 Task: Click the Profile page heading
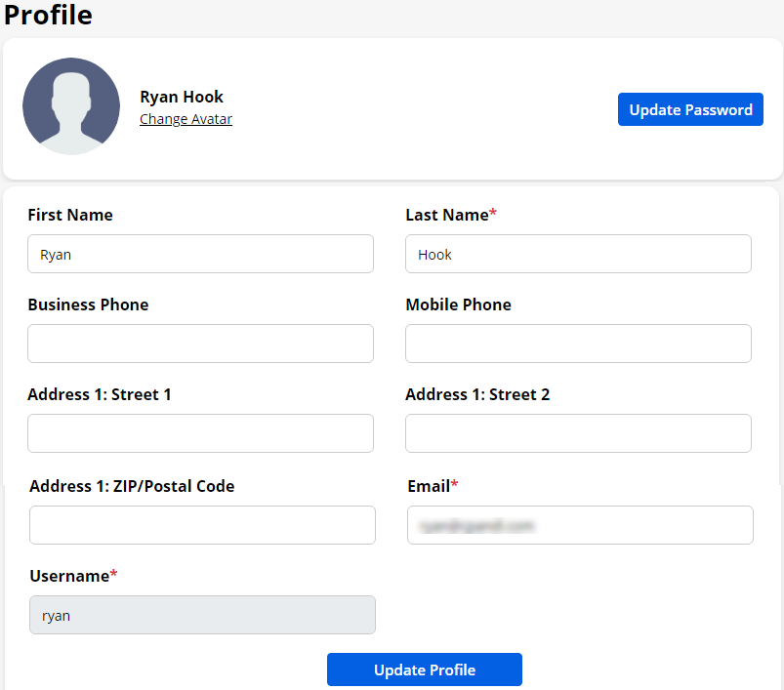click(x=49, y=16)
